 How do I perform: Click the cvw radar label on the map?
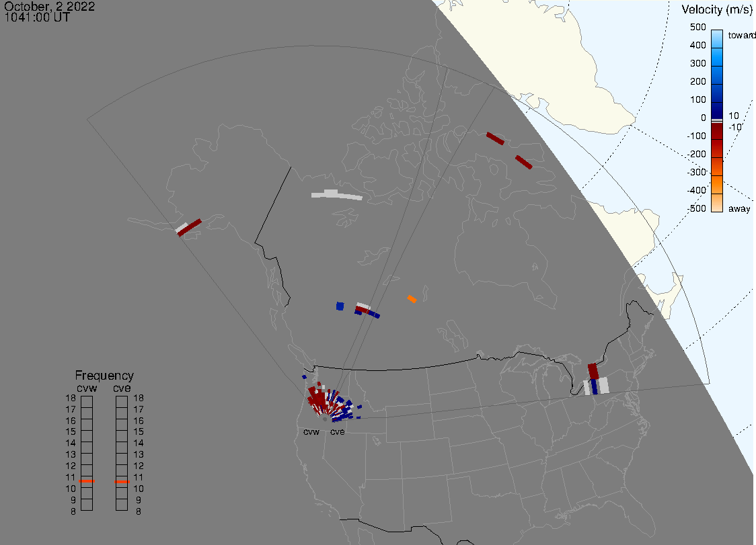click(311, 431)
